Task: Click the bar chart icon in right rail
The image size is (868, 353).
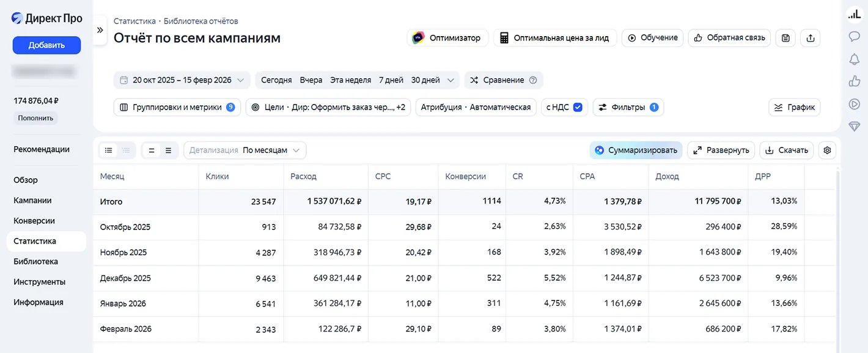Action: pos(854,15)
